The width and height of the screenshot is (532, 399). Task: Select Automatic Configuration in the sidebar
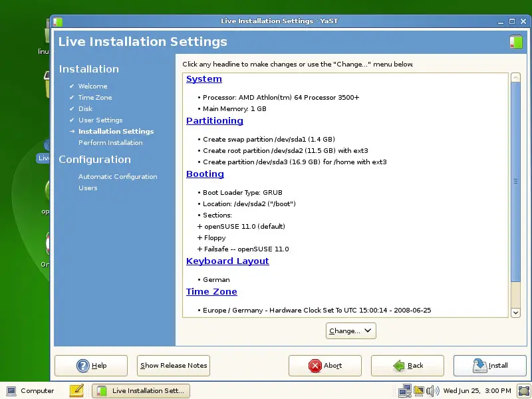pyautogui.click(x=118, y=176)
